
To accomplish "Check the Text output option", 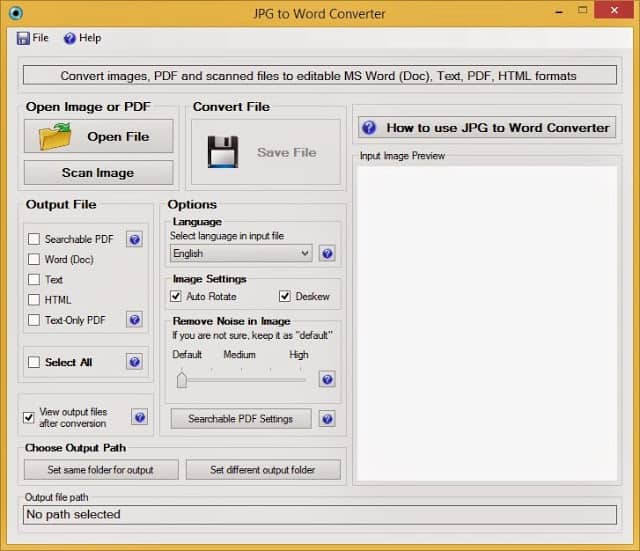I will 34,280.
